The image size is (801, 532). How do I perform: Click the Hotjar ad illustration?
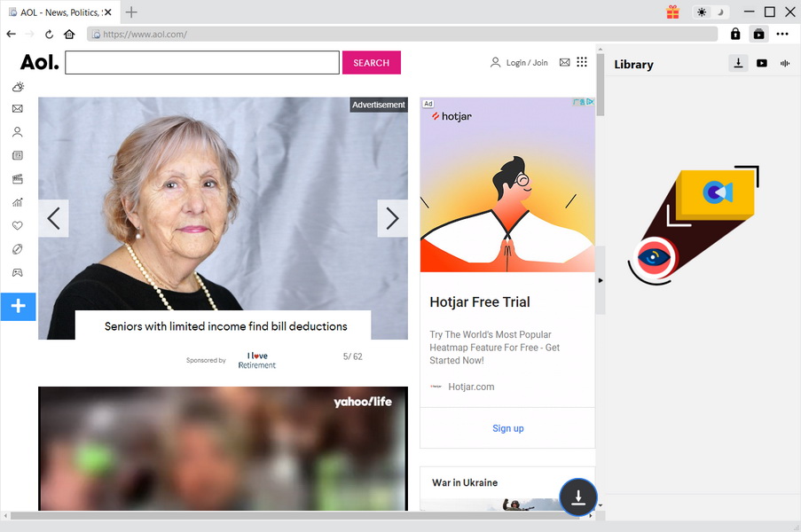tap(507, 184)
